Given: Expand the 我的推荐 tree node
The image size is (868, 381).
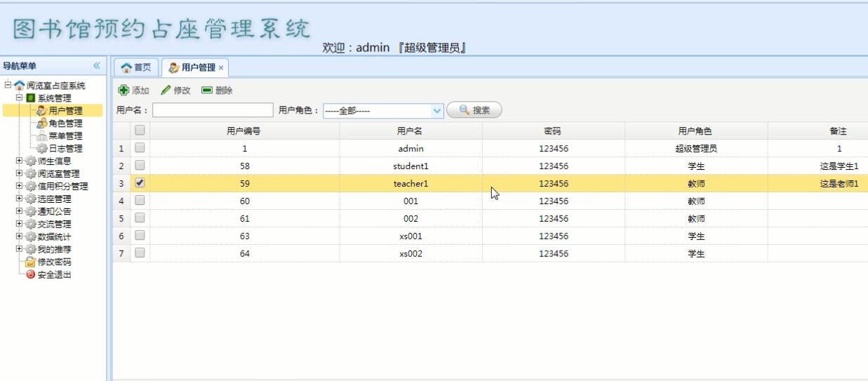Looking at the screenshot, I should tap(19, 249).
